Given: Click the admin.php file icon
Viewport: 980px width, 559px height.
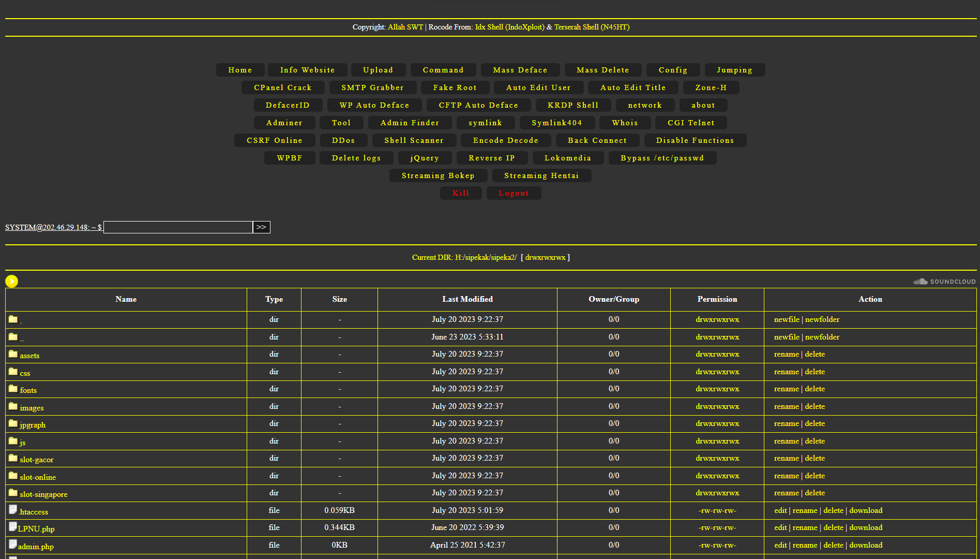Looking at the screenshot, I should pyautogui.click(x=13, y=544).
